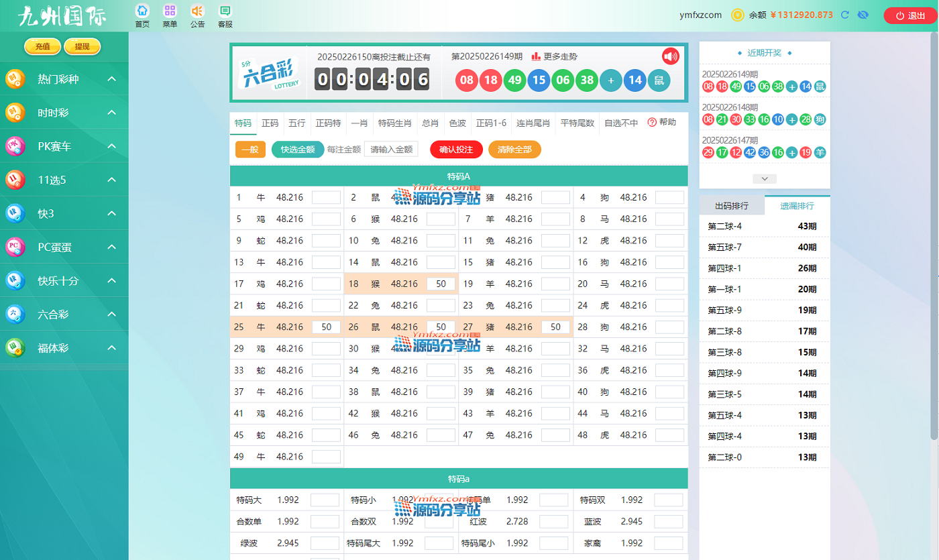Click the 每注金额 amount input field
Viewport: 939px width, 560px height.
(391, 150)
